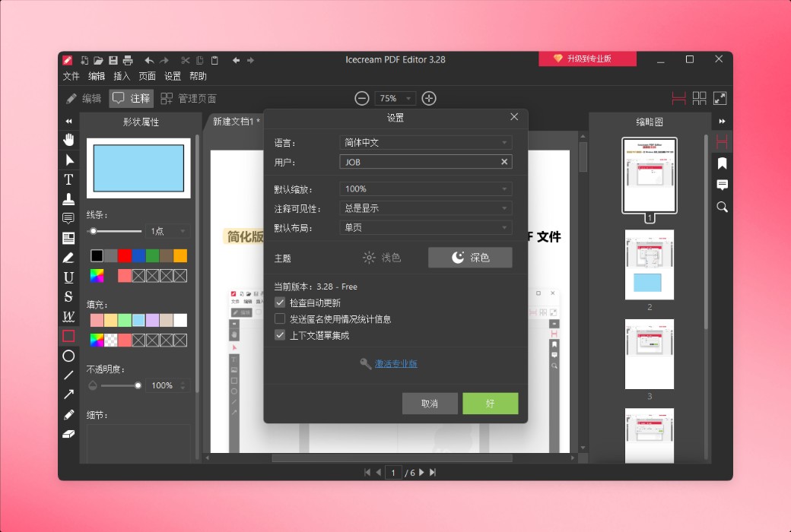Select the Strikethrough annotation tool
The height and width of the screenshot is (532, 791).
[x=68, y=296]
